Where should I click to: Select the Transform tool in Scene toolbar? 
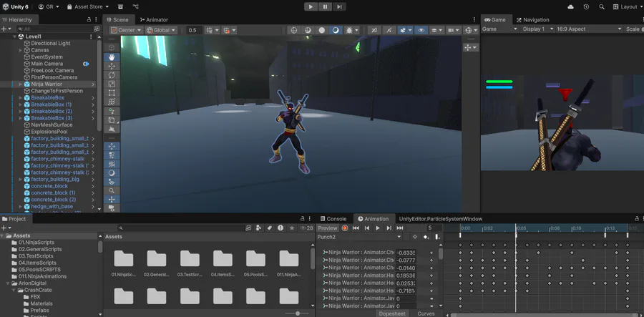pos(112,102)
